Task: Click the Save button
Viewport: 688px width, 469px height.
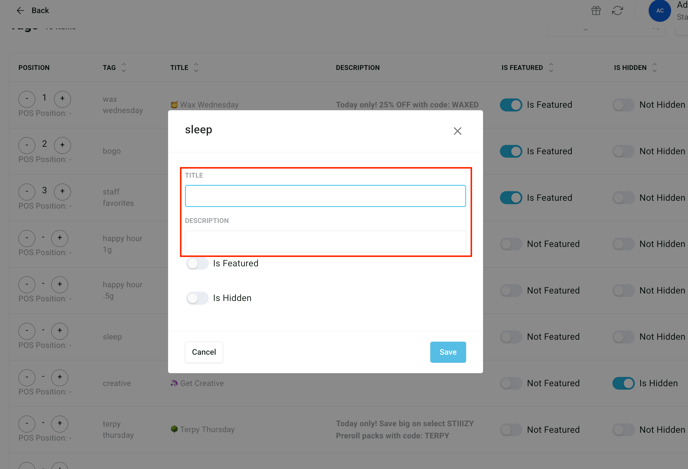Action: (447, 352)
